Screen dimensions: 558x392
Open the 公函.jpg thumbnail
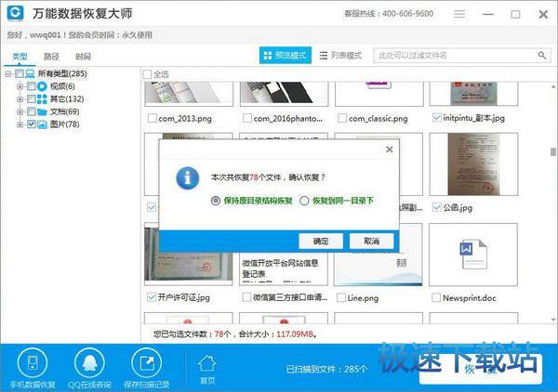tap(473, 164)
